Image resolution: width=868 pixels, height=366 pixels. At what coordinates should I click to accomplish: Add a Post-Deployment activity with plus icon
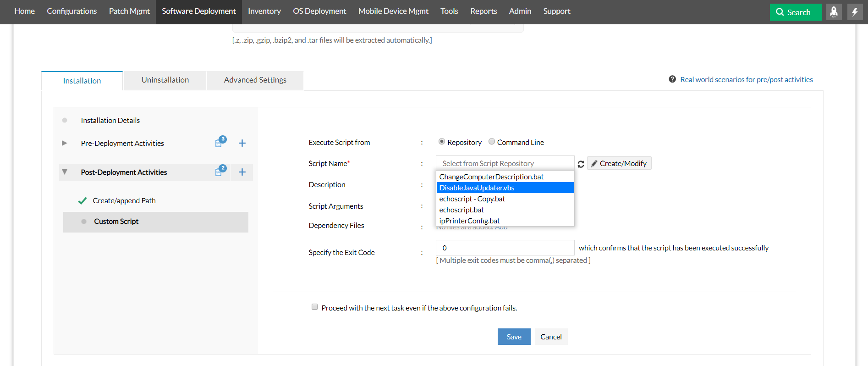[242, 172]
